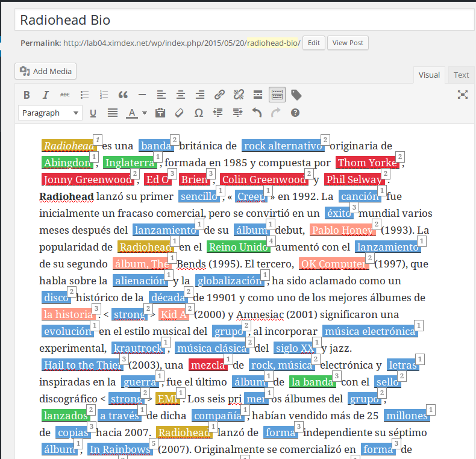Click the green 'la banda' annotation
Screen dimensions: 476x459
(x=312, y=382)
